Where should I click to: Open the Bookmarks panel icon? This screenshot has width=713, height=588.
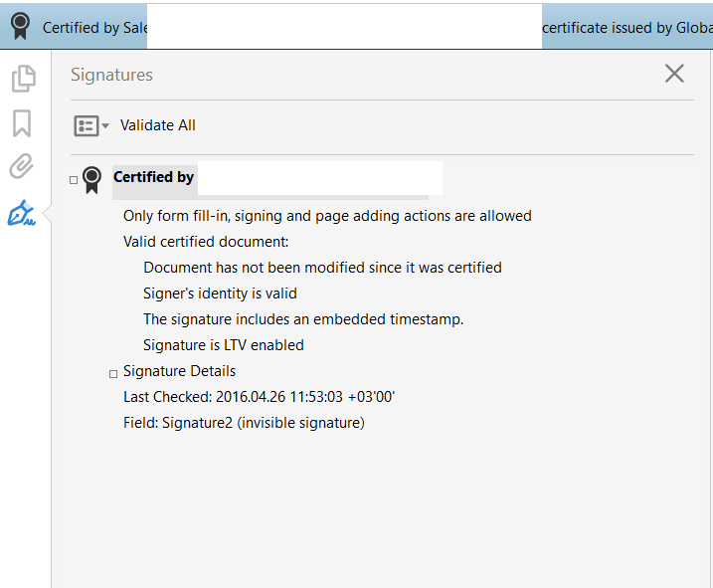click(22, 122)
